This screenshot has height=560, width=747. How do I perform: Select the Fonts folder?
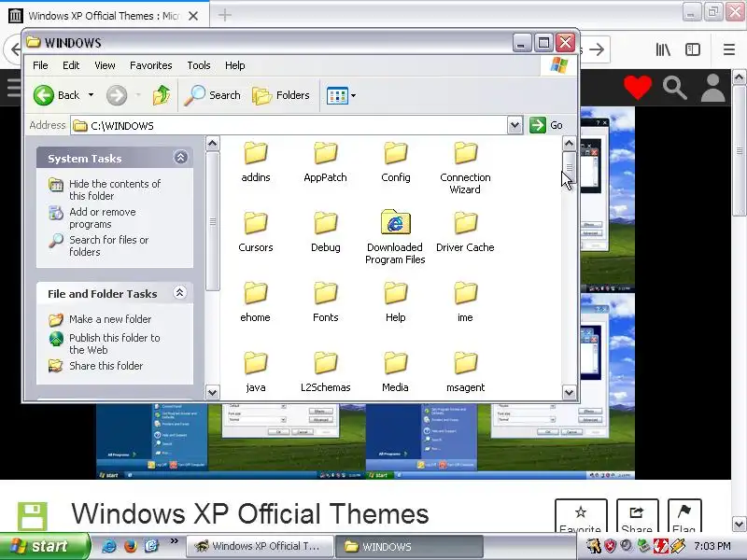click(x=325, y=302)
